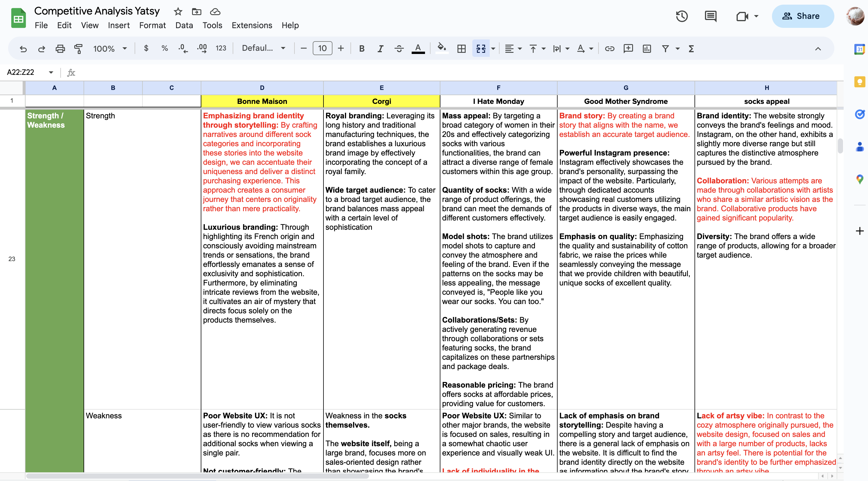Get add-ons with plus icon
The width and height of the screenshot is (868, 481).
pyautogui.click(x=860, y=231)
